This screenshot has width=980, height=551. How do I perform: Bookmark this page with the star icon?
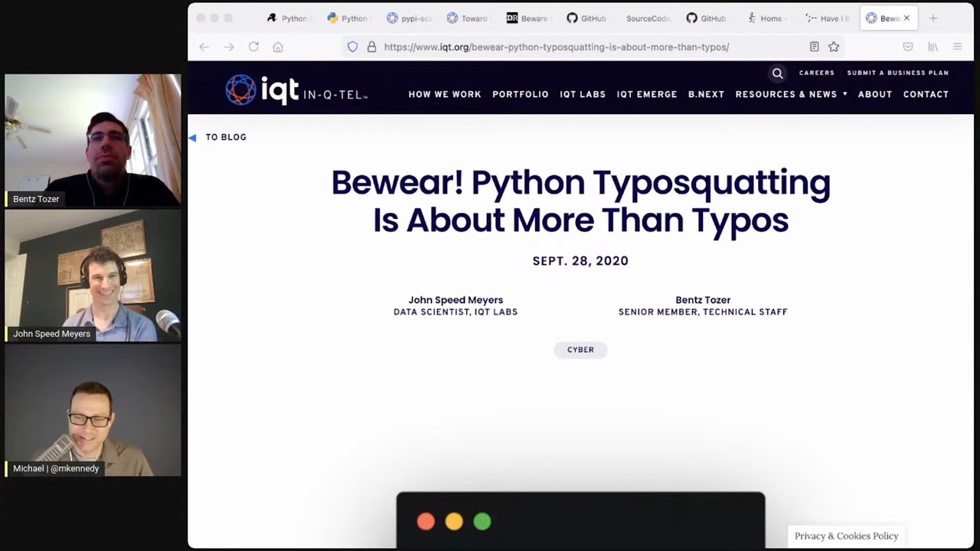834,47
